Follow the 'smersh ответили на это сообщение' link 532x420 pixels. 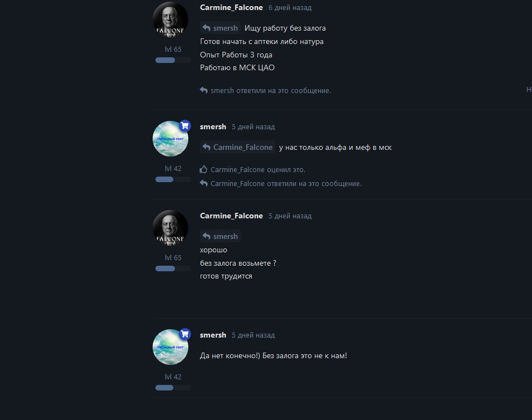271,91
